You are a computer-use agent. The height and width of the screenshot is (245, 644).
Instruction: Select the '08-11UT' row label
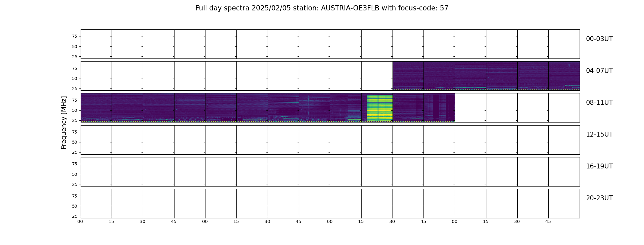pyautogui.click(x=599, y=103)
